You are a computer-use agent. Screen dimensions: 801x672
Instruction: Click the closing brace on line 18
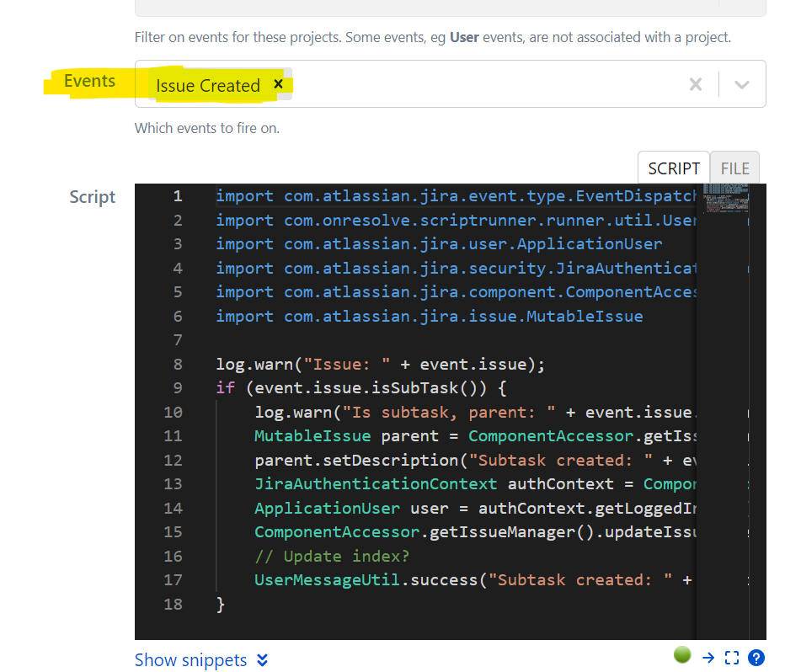tap(220, 604)
